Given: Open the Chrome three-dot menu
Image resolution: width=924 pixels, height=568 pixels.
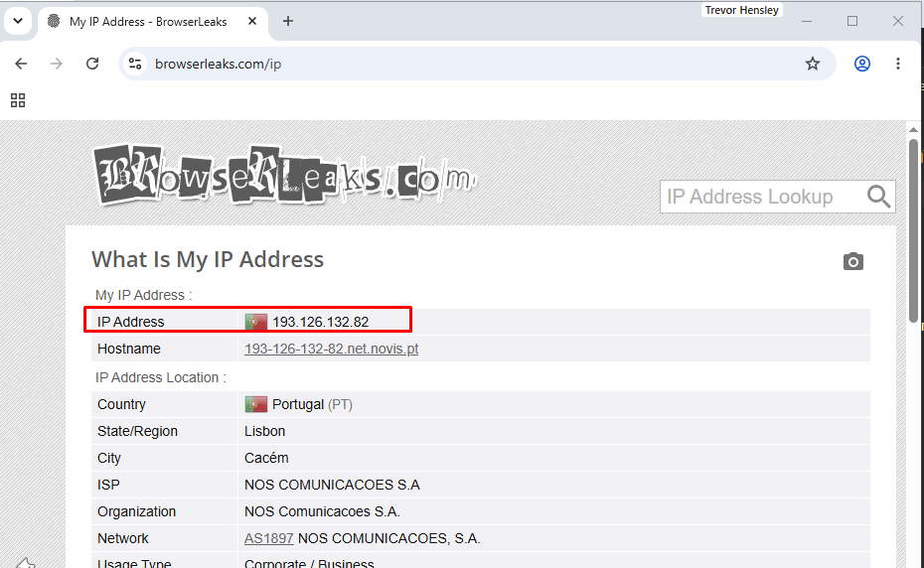Looking at the screenshot, I should (898, 64).
